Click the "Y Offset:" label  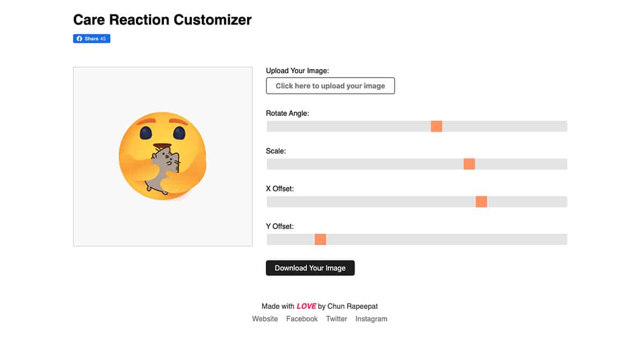coord(280,226)
